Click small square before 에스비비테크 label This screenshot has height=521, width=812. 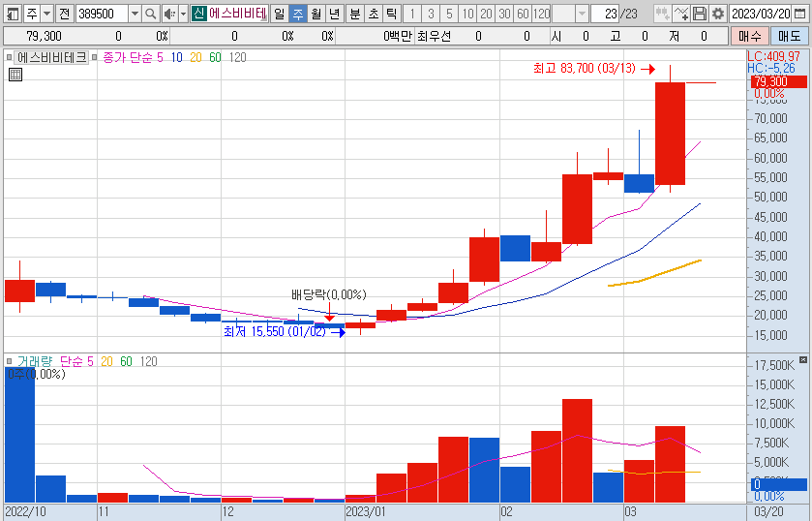(9, 57)
